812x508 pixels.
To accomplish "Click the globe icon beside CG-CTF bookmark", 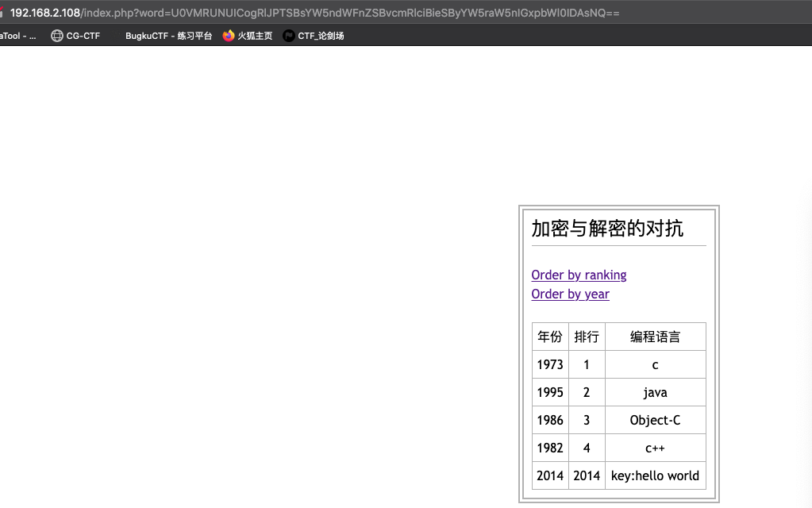I will click(x=56, y=36).
